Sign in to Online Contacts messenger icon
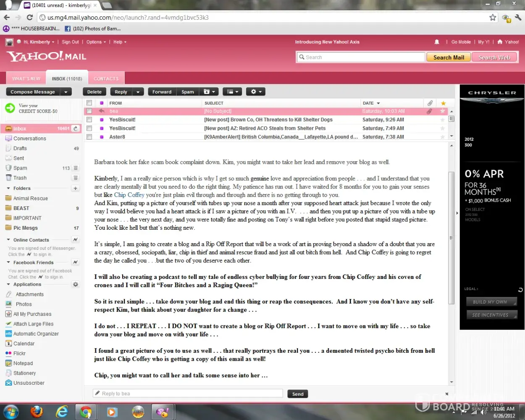The height and width of the screenshot is (420, 525). (76, 240)
